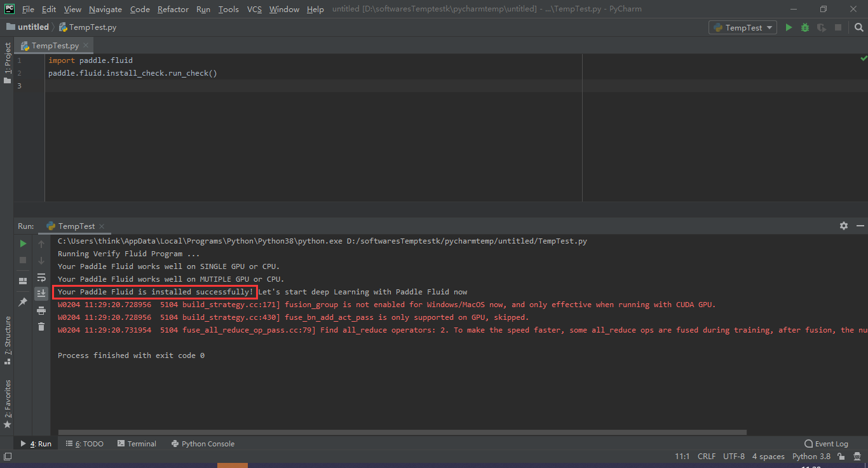Expand the 1: Project tool window
The width and height of the screenshot is (868, 468).
(7, 62)
